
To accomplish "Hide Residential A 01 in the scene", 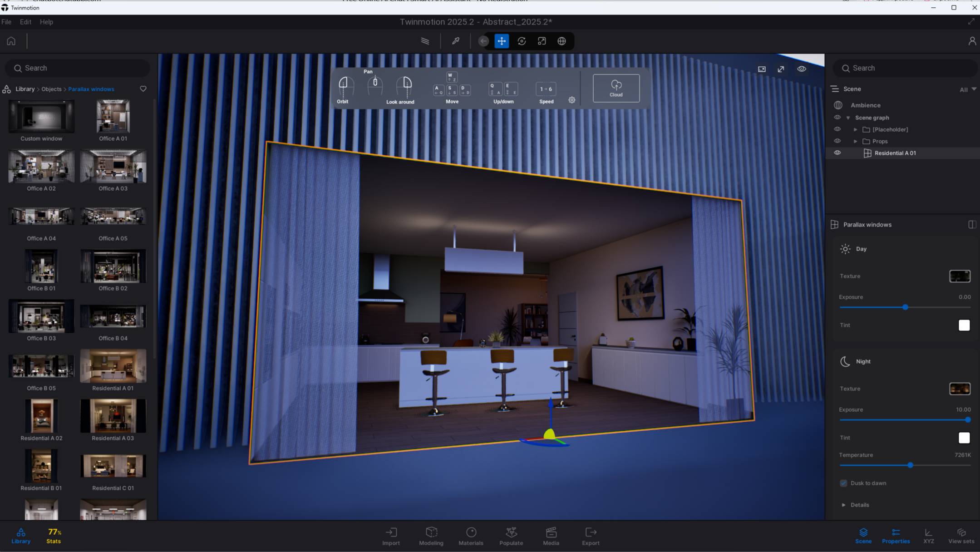I will (x=837, y=153).
